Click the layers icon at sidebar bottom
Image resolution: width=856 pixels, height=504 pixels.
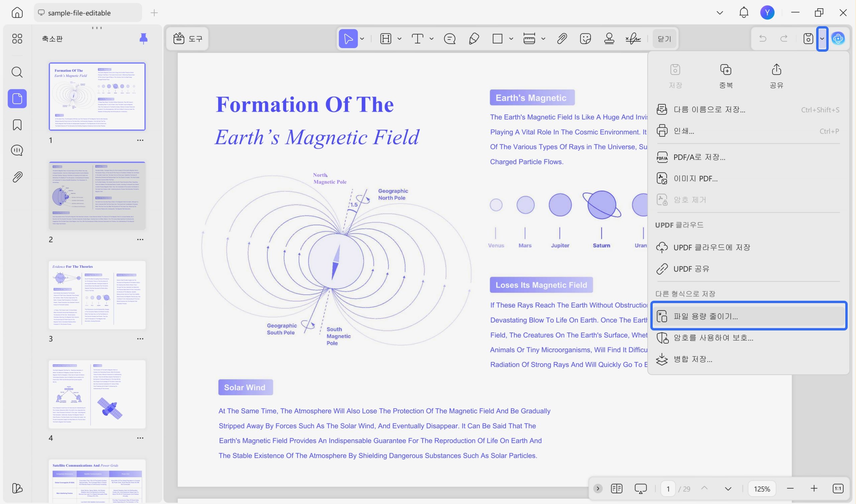[17, 488]
